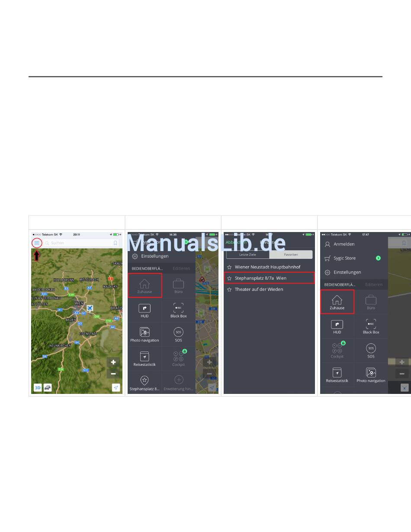
Task: Tap the SOS tile in the 17:47 screenshot
Action: click(371, 351)
